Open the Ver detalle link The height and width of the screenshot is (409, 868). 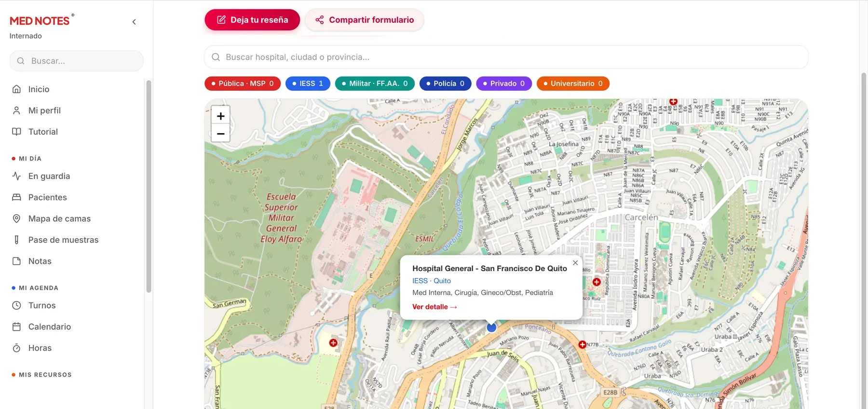pos(434,307)
